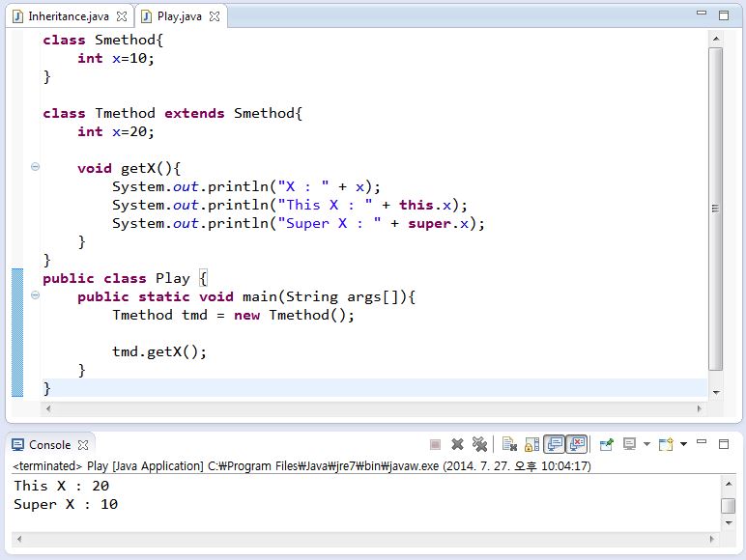Viewport: 746px width, 560px height.
Task: Switch to the Play.java tab
Action: point(180,16)
